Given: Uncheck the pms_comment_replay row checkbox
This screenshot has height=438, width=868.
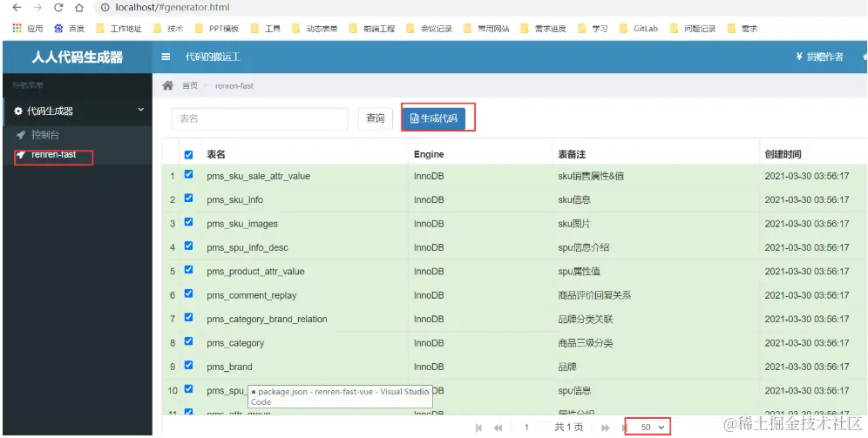Looking at the screenshot, I should 189,293.
